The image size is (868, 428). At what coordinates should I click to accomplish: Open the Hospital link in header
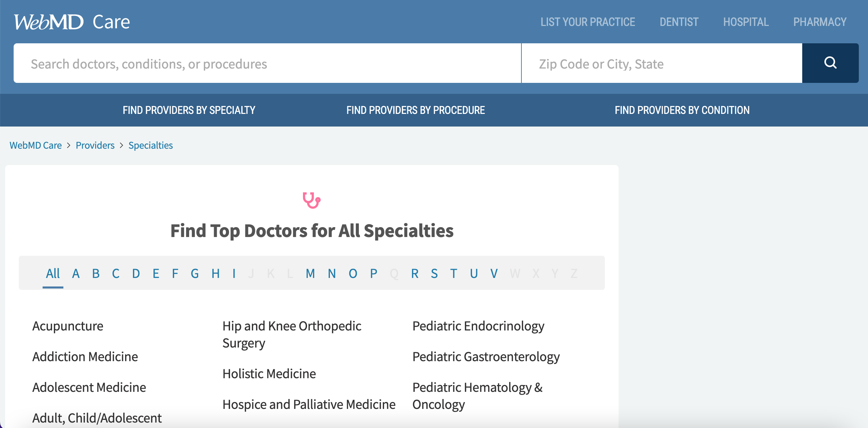[746, 22]
